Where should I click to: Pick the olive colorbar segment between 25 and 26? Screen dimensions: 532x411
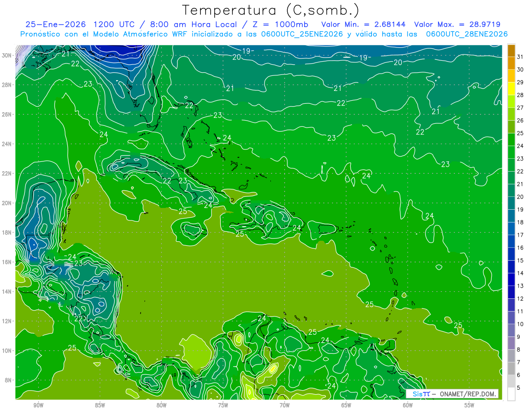point(511,127)
